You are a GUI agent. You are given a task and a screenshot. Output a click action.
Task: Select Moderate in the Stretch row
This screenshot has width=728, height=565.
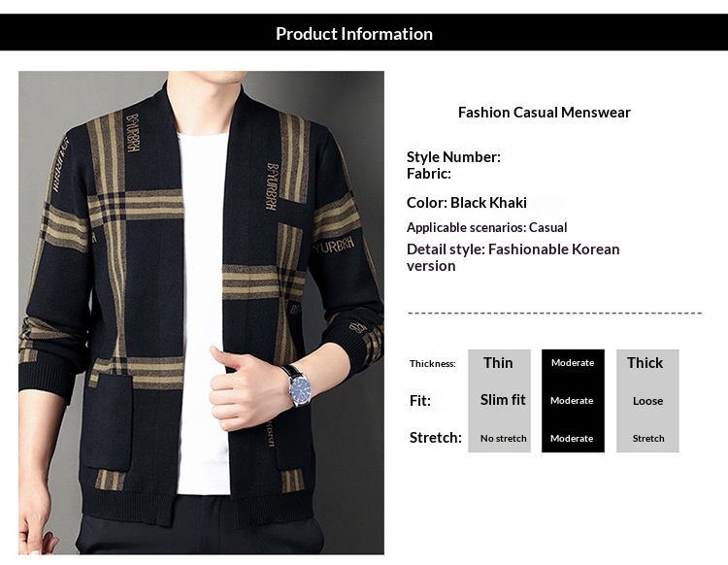(572, 439)
